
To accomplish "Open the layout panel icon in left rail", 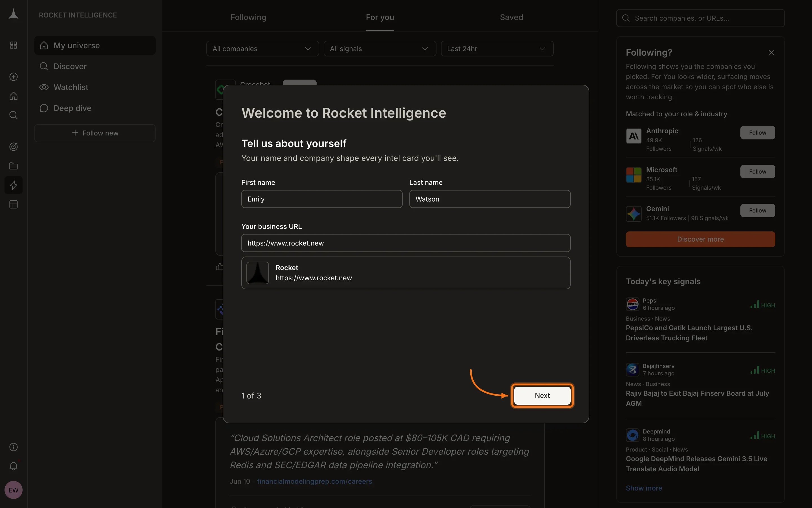I will pyautogui.click(x=14, y=204).
